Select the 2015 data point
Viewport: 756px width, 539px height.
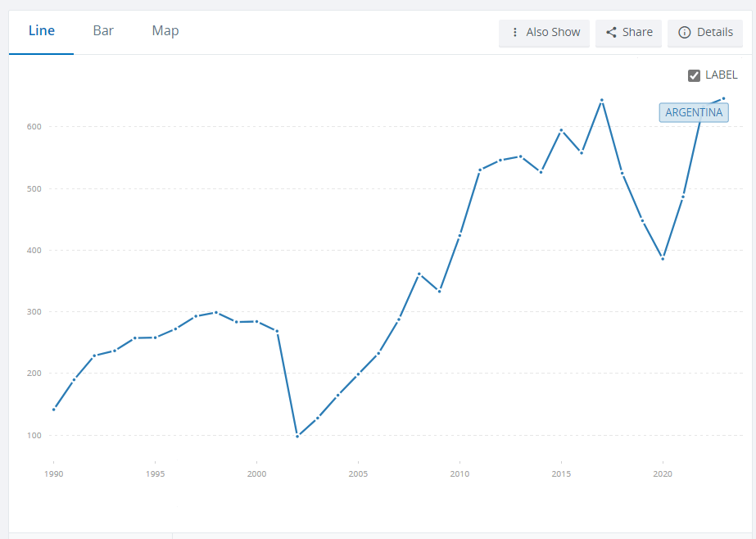click(x=561, y=130)
